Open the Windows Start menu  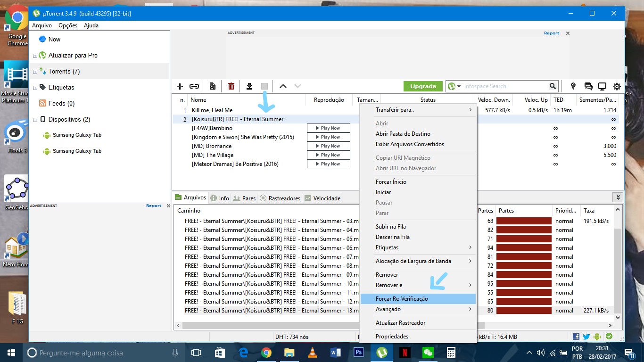click(11, 352)
